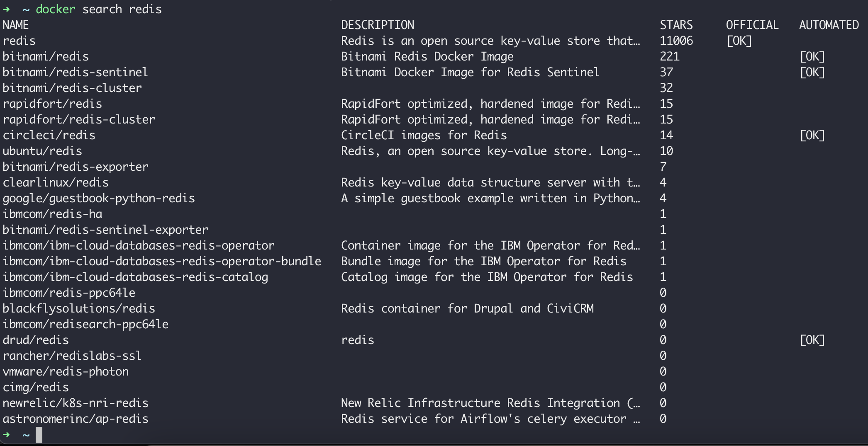This screenshot has height=446, width=868.
Task: Click the vmware/redis-photon image name
Action: 66,371
